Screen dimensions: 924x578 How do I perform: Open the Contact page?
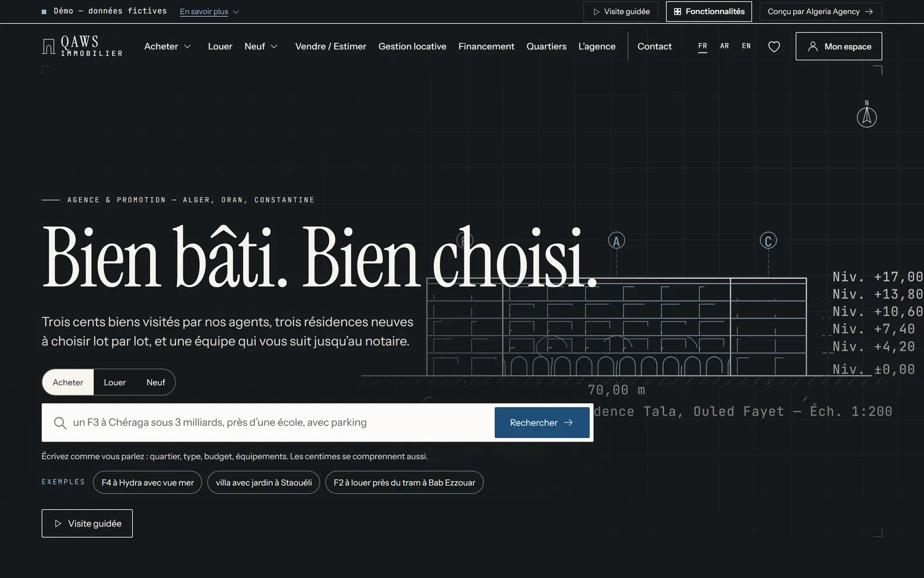tap(654, 46)
